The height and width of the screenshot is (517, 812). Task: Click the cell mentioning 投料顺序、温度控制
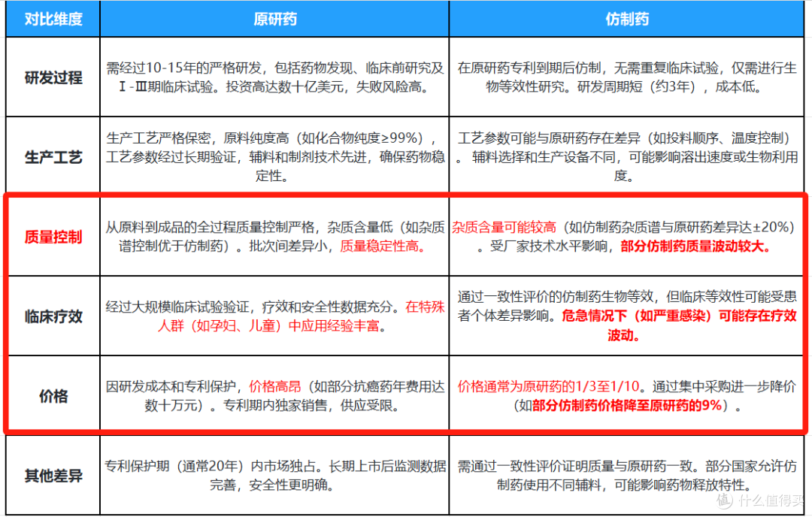pyautogui.click(x=626, y=157)
